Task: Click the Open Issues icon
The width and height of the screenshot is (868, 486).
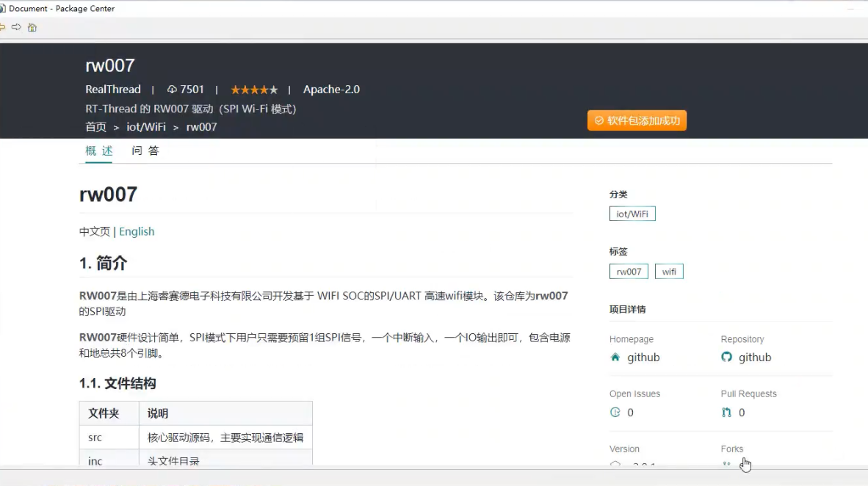Action: [x=615, y=413]
